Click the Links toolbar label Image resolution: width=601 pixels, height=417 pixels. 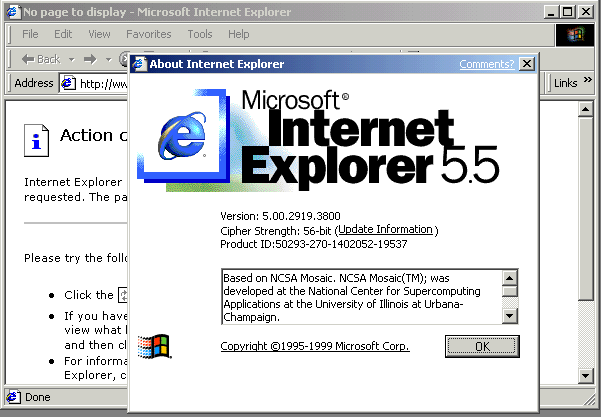point(565,83)
